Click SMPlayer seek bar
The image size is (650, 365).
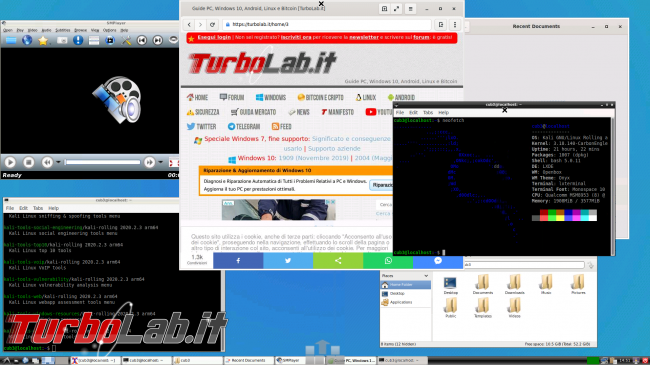[102, 162]
